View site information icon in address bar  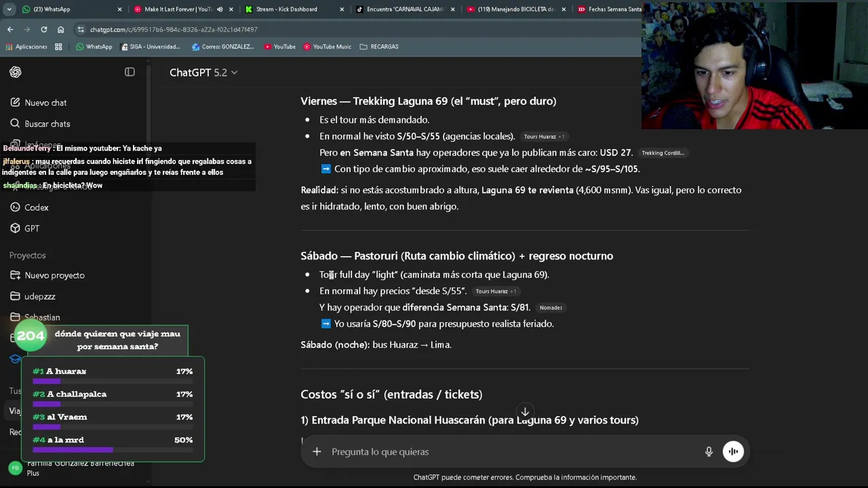[x=81, y=30]
